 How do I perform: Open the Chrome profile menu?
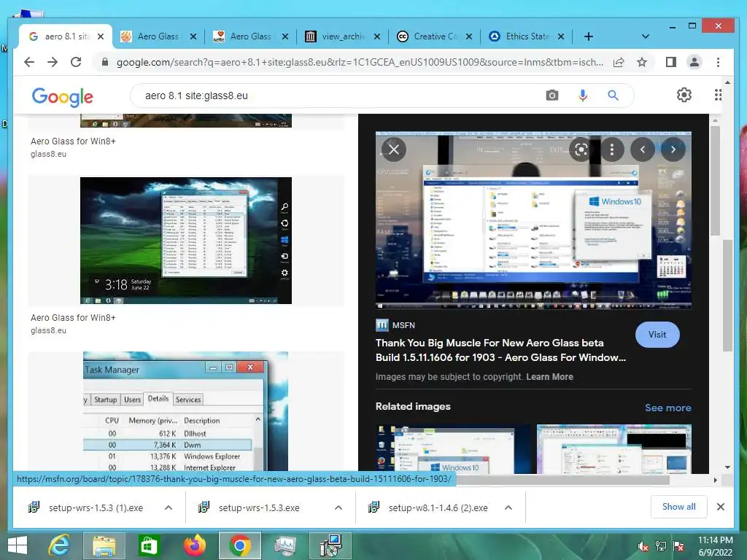coord(694,62)
